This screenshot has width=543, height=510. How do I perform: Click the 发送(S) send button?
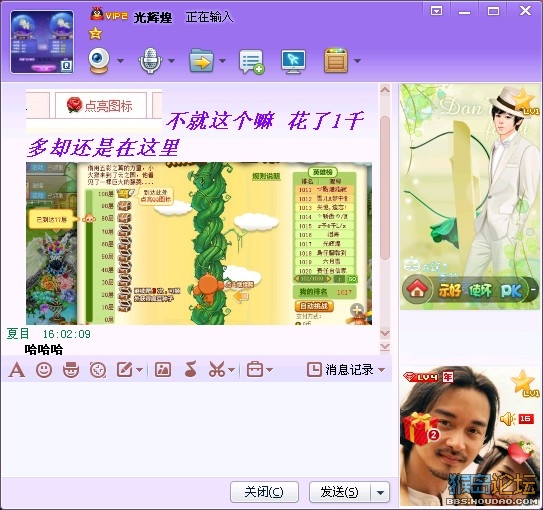(x=340, y=492)
